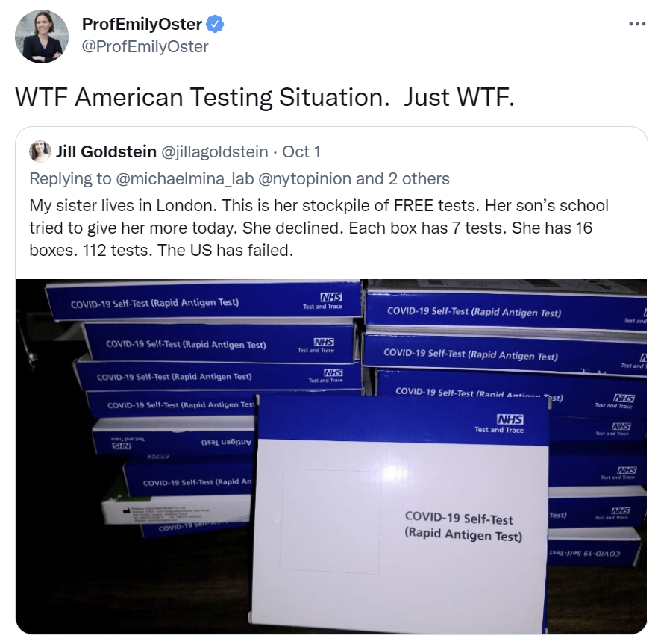658x644 pixels.
Task: Click the quoted tweet text about London
Action: click(x=319, y=228)
